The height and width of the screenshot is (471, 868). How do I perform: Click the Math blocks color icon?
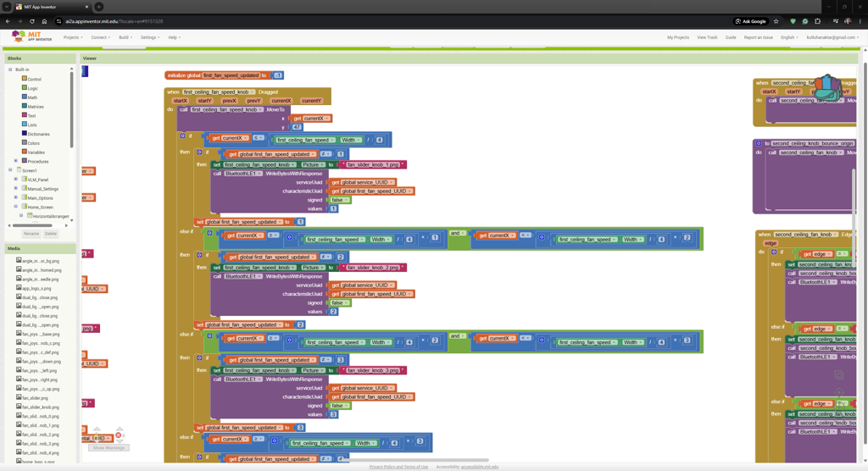click(x=25, y=97)
